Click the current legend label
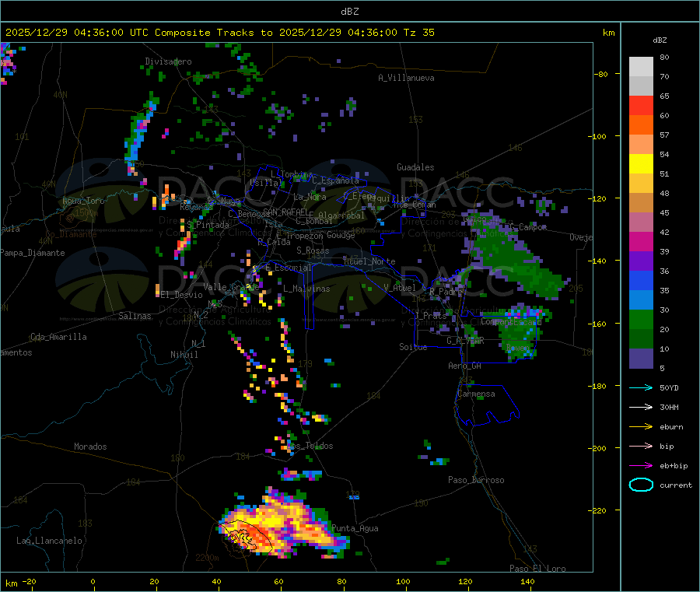 point(676,485)
